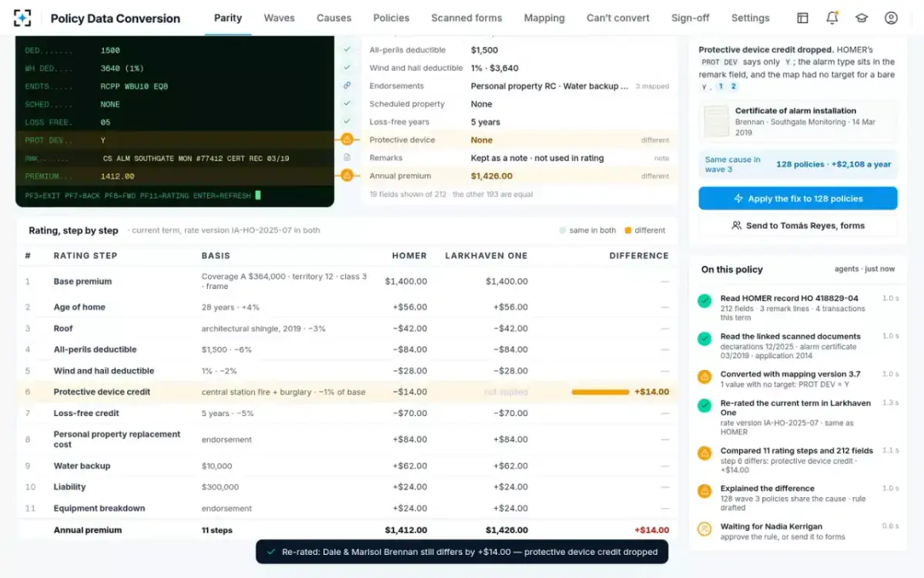Click the orange difference bar in row 6

(601, 392)
